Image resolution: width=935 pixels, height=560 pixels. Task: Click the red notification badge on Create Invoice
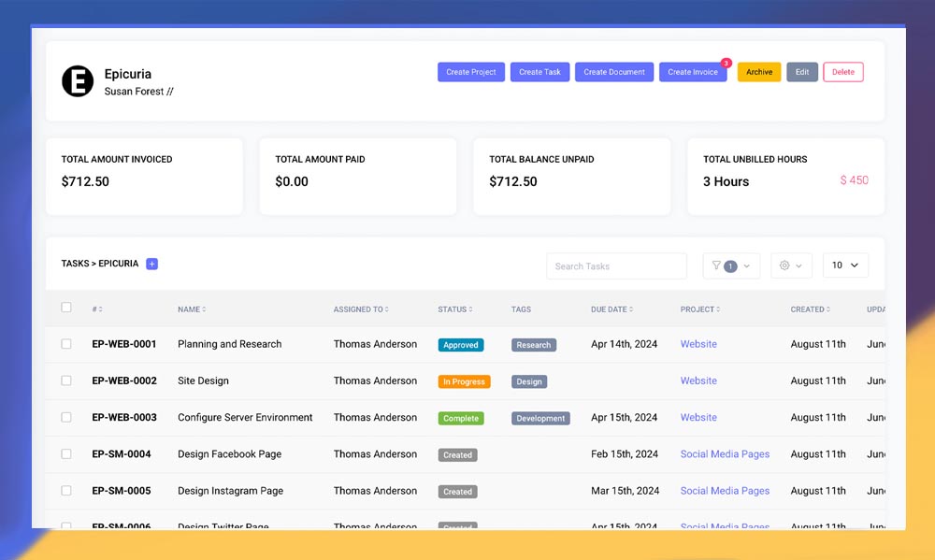pos(726,63)
